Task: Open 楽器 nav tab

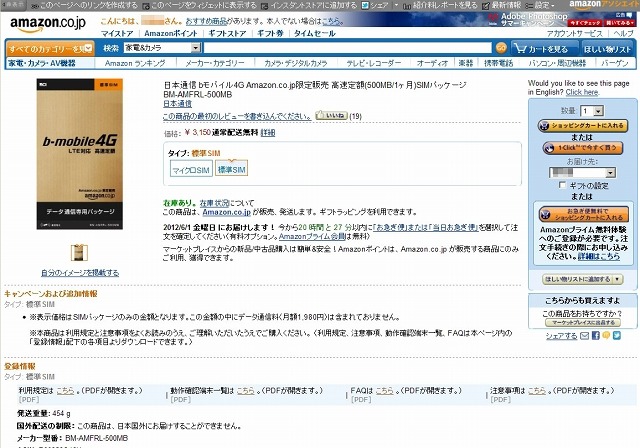Action: tap(466, 63)
